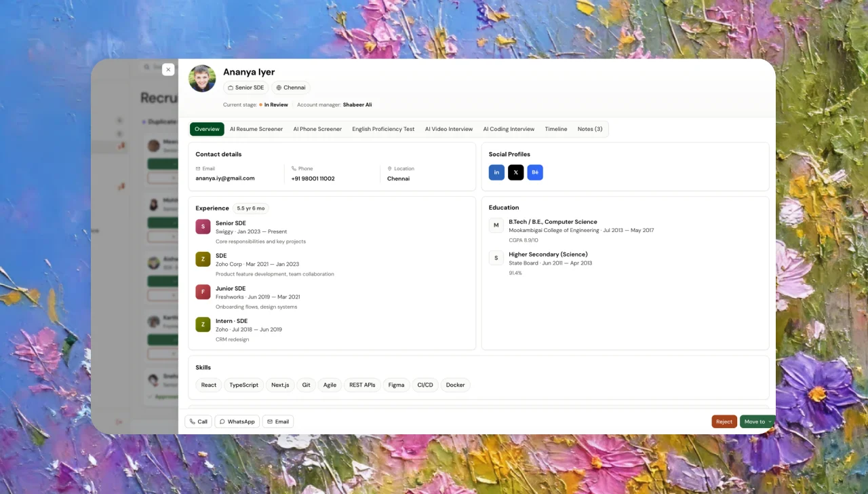Close the candidate profile panel
Image resolution: width=868 pixels, height=494 pixels.
(x=168, y=69)
